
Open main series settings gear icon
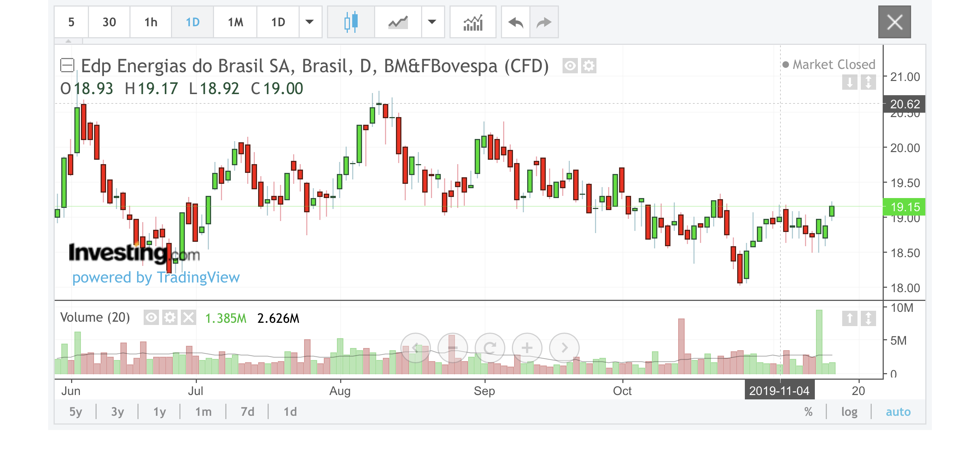pos(588,66)
